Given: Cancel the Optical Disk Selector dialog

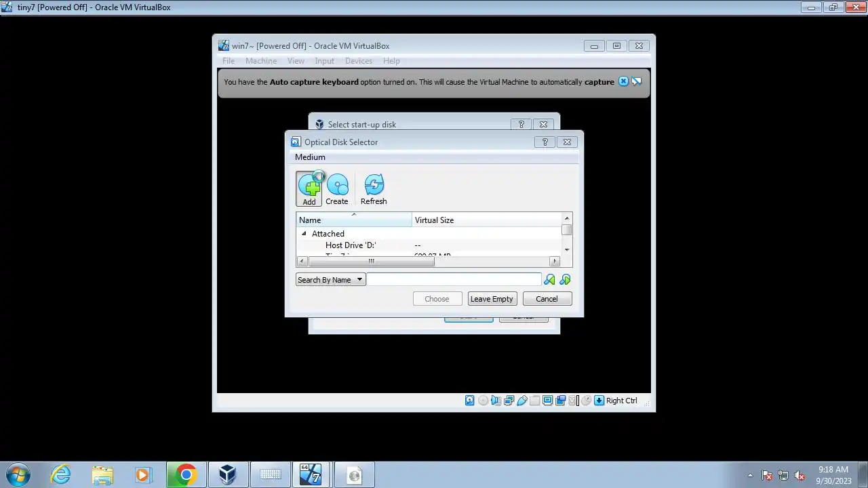Looking at the screenshot, I should pyautogui.click(x=547, y=298).
